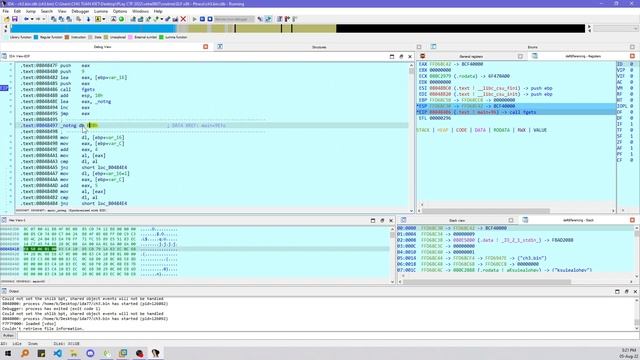Image resolution: width=640 pixels, height=360 pixels.
Task: Click the blue down-arrow toolbar icon
Action: coord(88,19)
